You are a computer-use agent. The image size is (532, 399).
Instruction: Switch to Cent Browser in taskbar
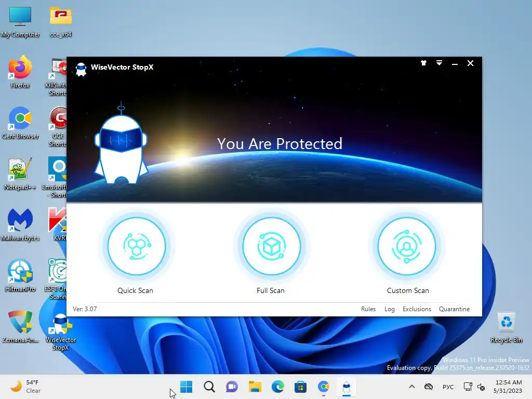(x=324, y=387)
